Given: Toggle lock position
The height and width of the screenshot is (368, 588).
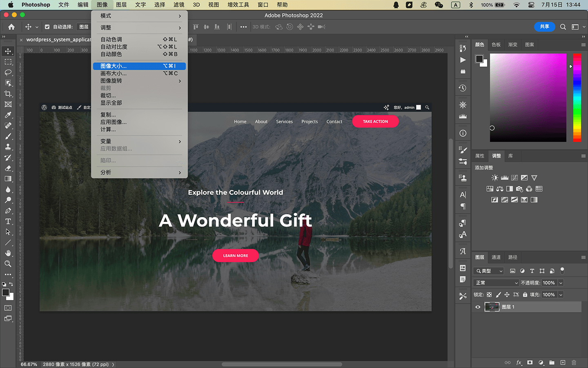Looking at the screenshot, I should [x=507, y=294].
